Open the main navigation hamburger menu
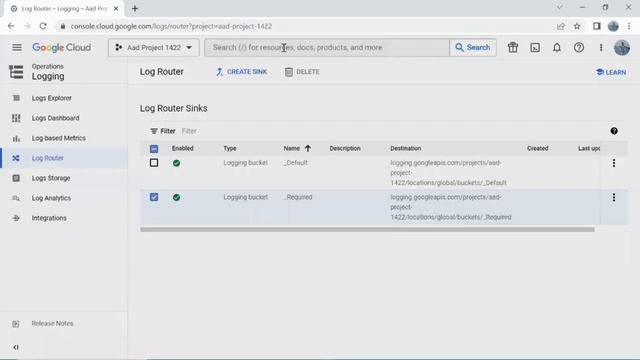Screen dimensions: 640x360 (17, 47)
